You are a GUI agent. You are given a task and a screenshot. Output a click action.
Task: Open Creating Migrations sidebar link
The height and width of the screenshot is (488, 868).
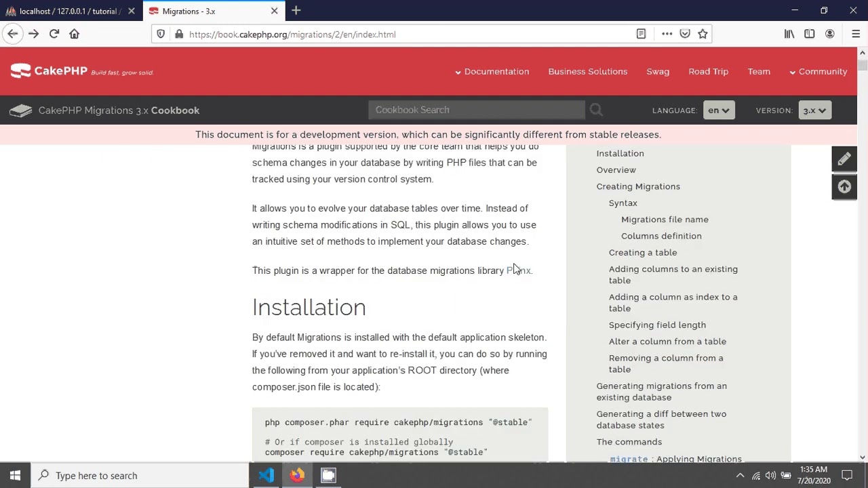pos(638,186)
